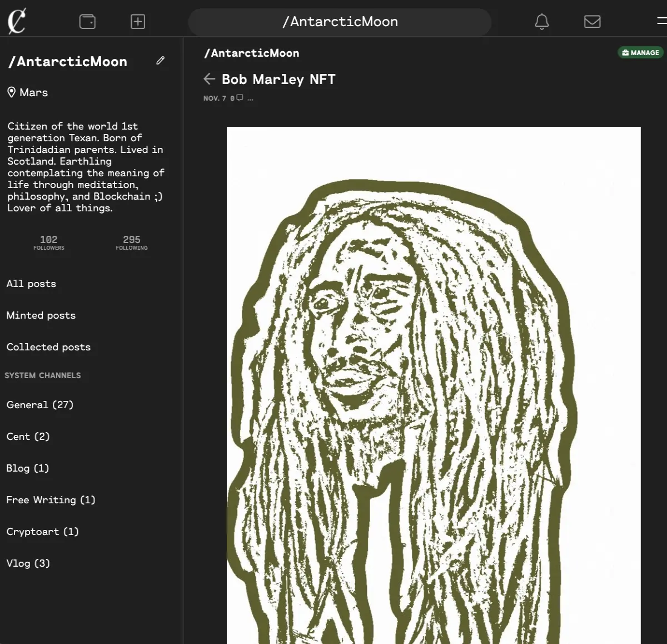Open the Cent (2) channel

tap(28, 437)
